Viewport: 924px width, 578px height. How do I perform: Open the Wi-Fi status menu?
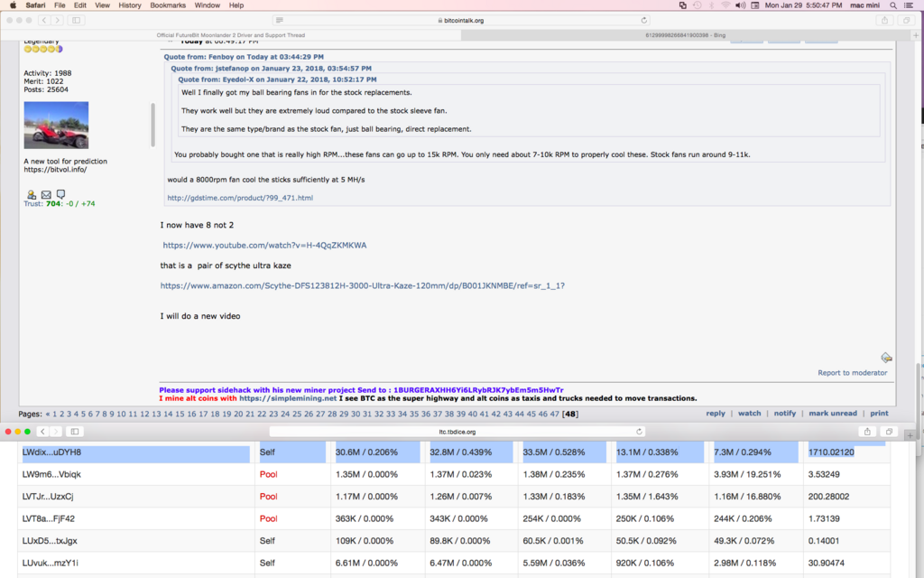(x=725, y=5)
